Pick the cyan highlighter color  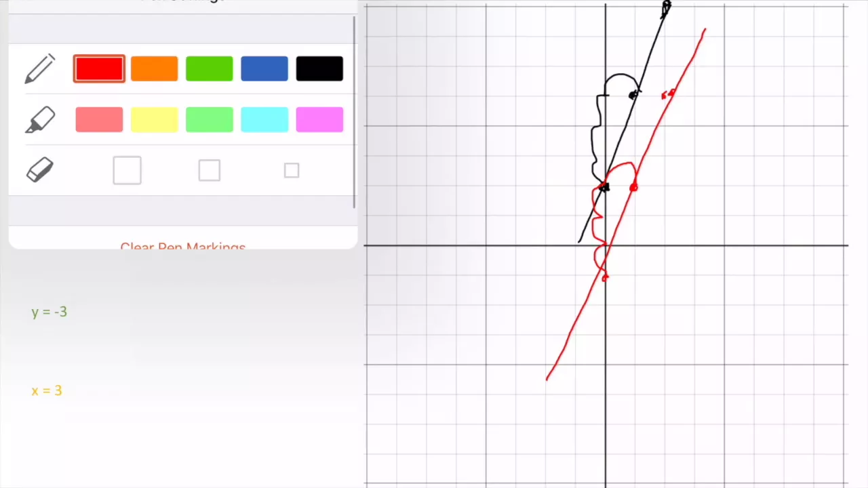click(264, 120)
